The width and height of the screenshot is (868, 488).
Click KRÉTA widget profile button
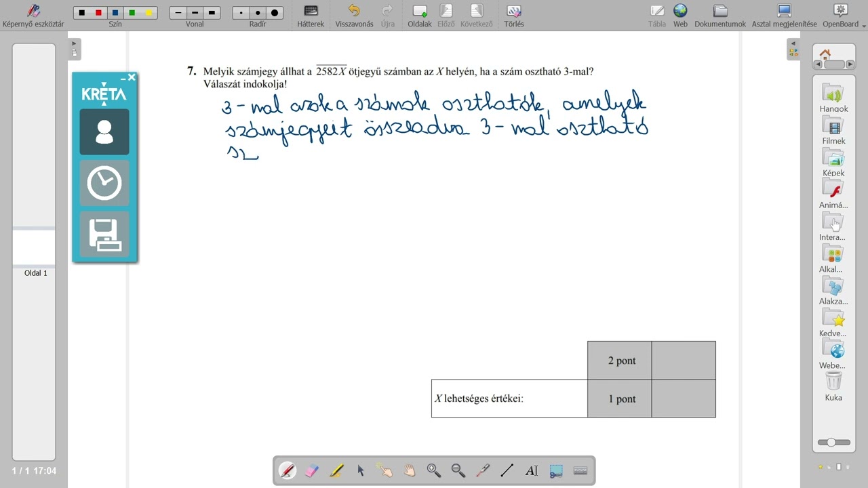pyautogui.click(x=104, y=131)
